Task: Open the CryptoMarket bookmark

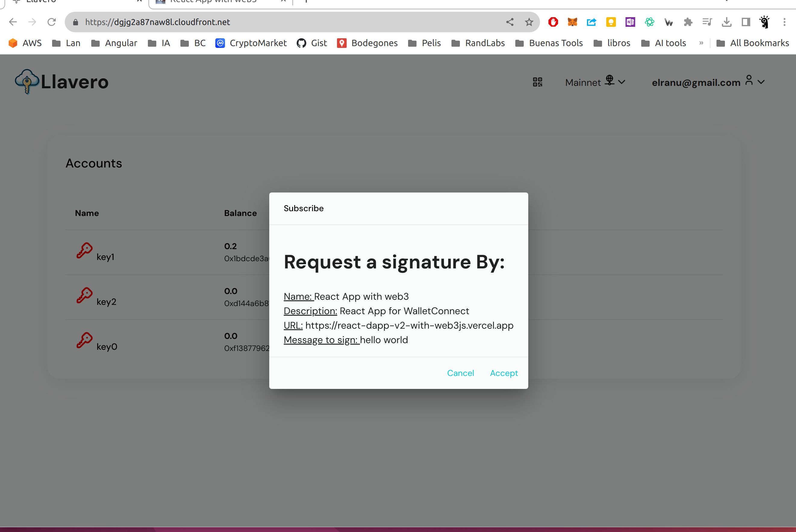Action: tap(251, 43)
